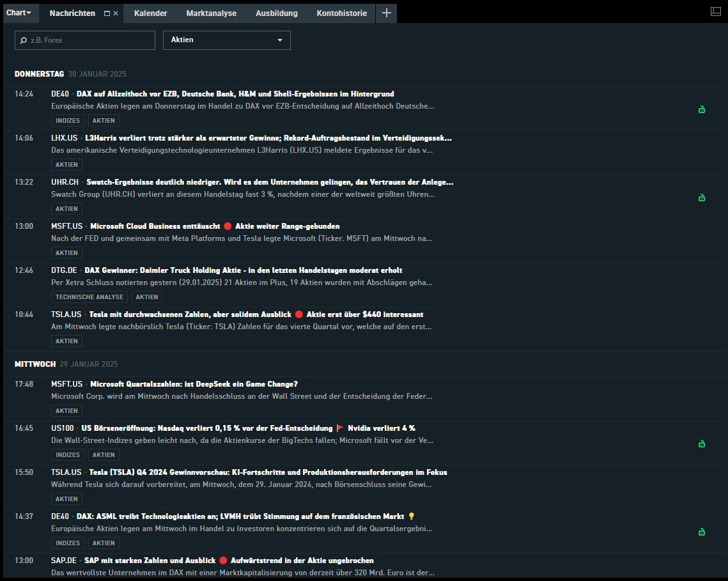Click summary 'Swatch Group (UHR.CH) verliert'
The height and width of the screenshot is (581, 728).
[x=243, y=194]
